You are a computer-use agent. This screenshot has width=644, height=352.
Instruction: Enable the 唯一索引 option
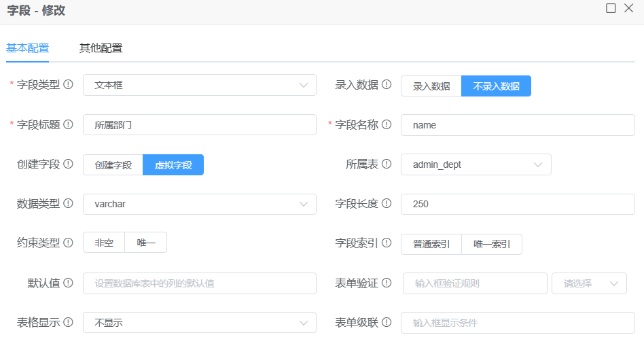point(491,244)
